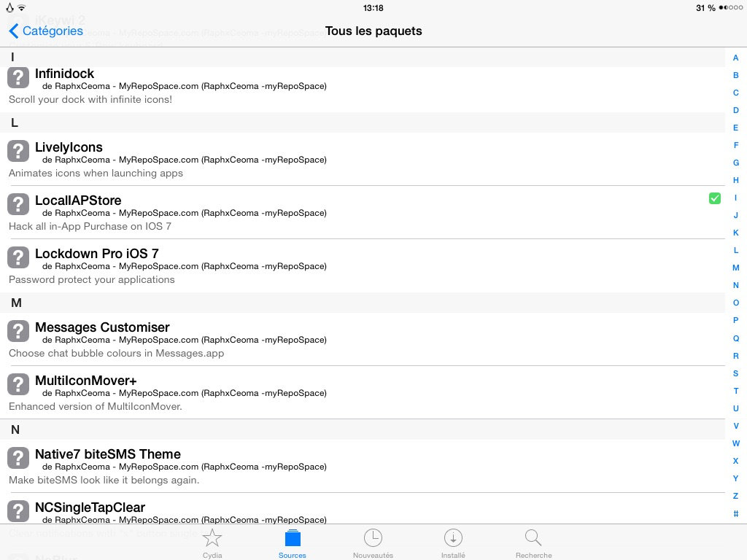Image resolution: width=747 pixels, height=560 pixels.
Task: Jump to index letter E
Action: 735,128
